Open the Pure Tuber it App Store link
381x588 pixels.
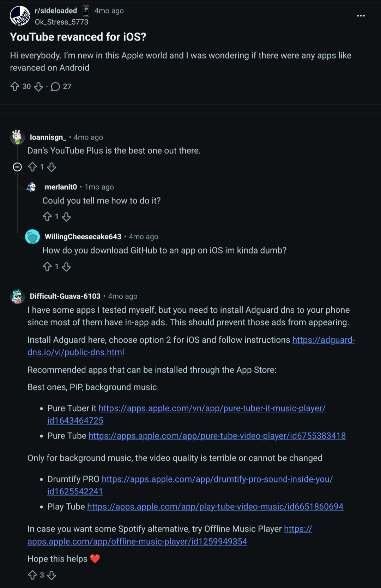coord(212,408)
